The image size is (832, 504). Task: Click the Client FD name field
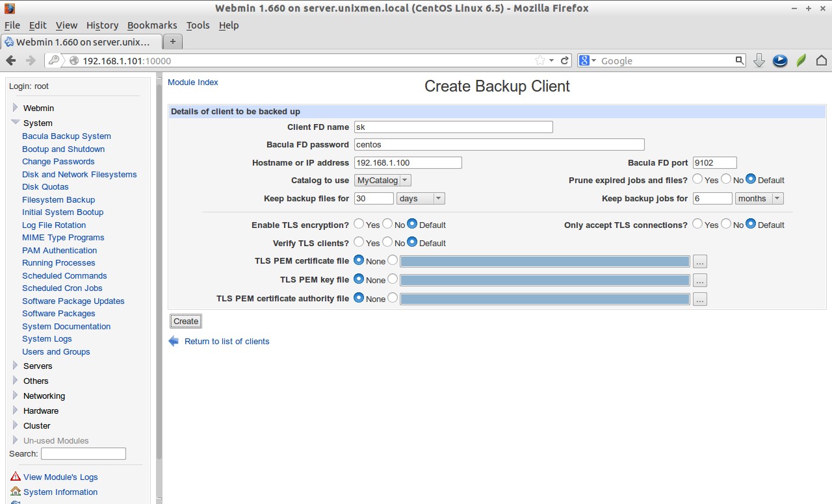click(453, 127)
